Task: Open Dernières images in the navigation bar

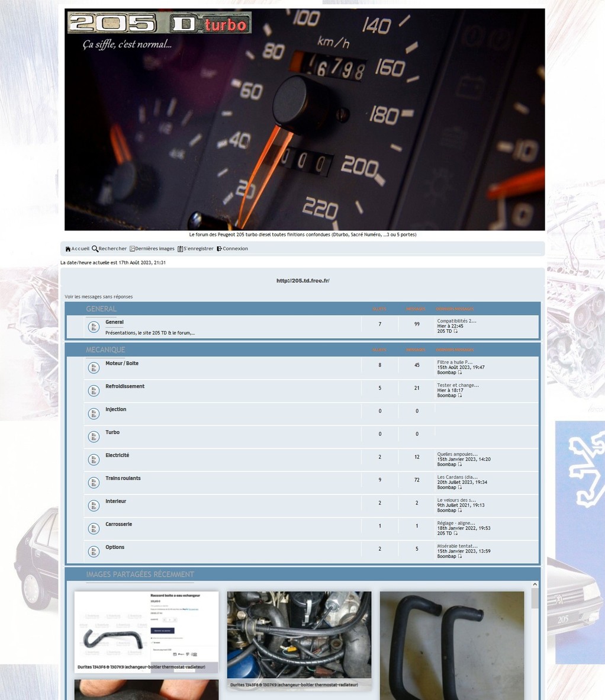Action: 152,249
